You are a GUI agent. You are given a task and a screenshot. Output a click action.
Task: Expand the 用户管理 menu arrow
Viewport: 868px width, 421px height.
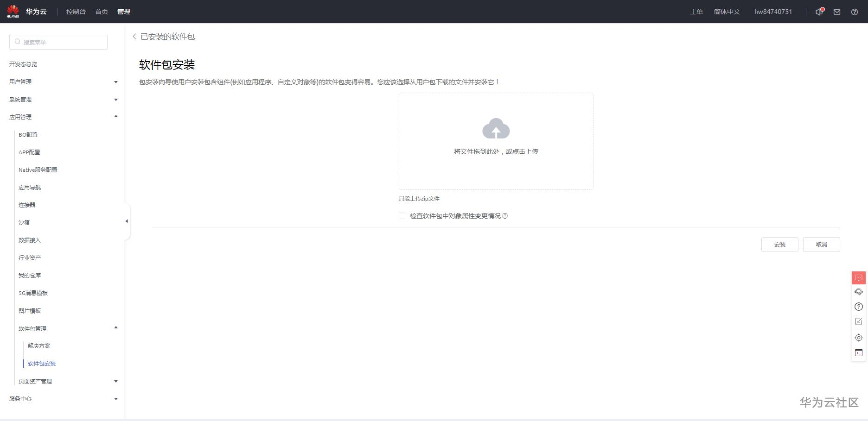click(x=116, y=82)
